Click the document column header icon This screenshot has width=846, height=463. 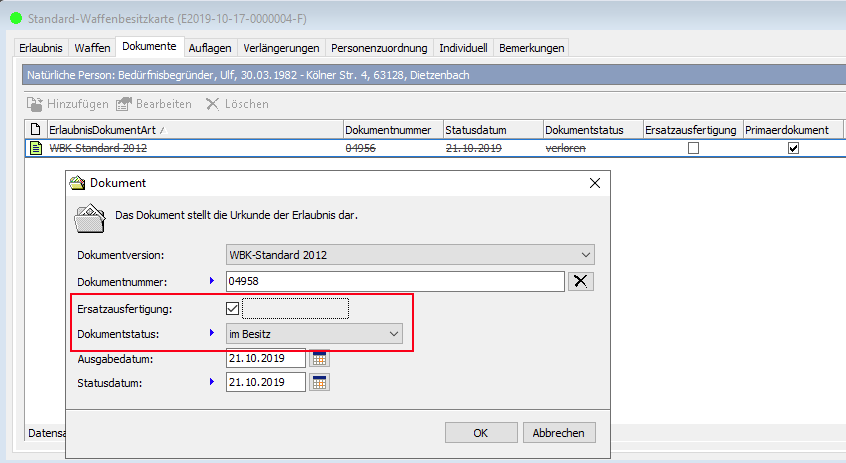coord(36,130)
